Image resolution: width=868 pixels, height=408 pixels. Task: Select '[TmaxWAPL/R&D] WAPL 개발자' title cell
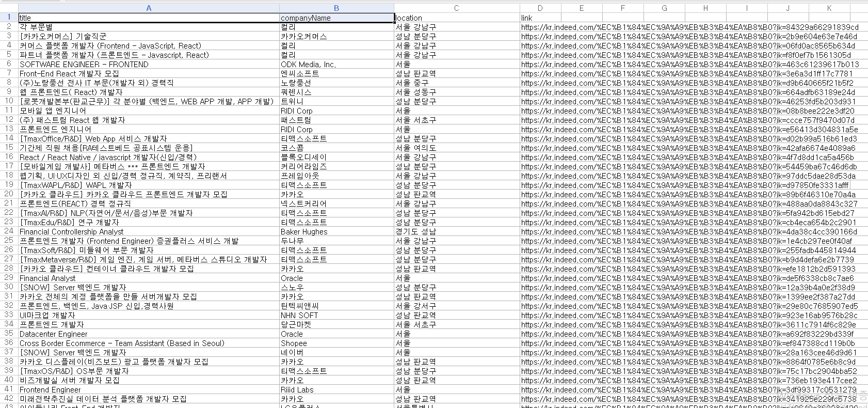tap(149, 185)
